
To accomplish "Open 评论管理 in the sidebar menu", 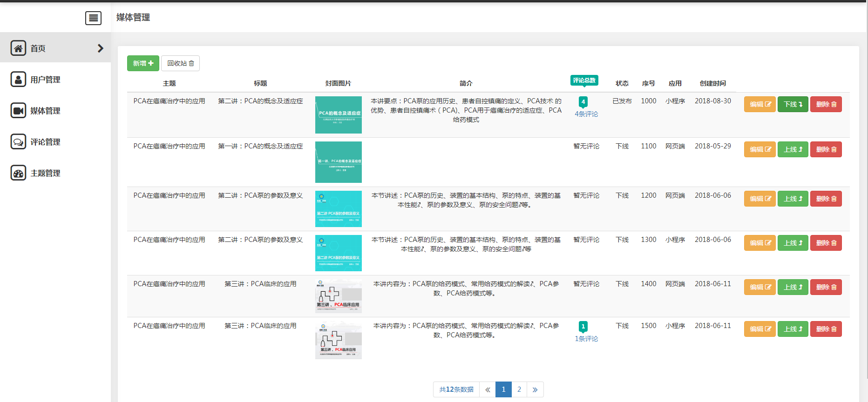I will tap(45, 142).
